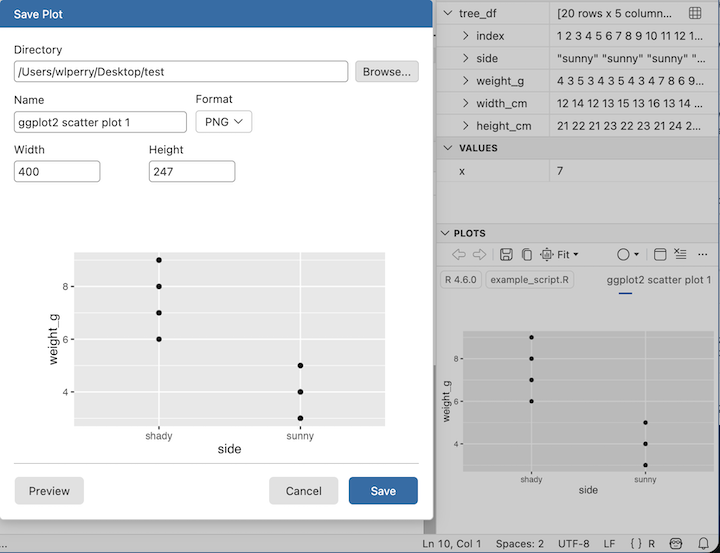Click Ln 10, Col 1 in status bar

coord(451,544)
